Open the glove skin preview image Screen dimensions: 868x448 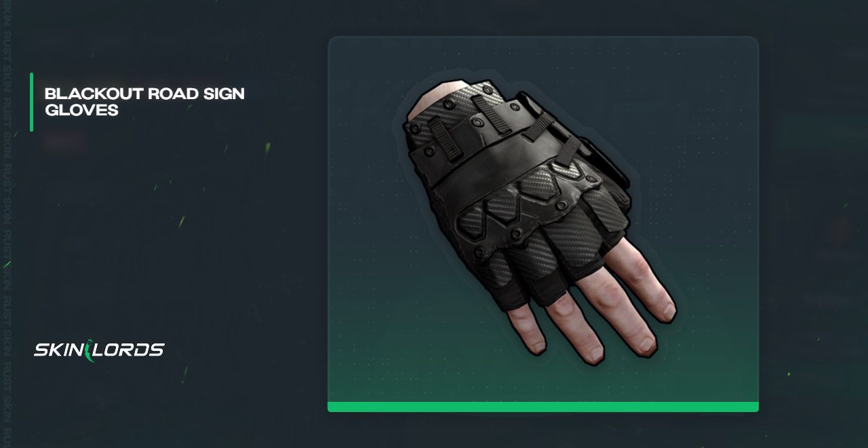[543, 224]
